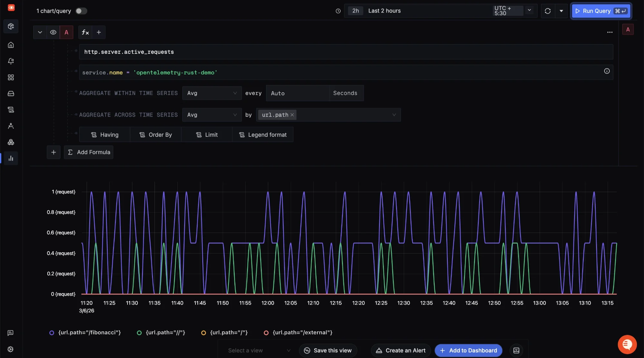Expand the UTC +5:30 timezone dropdown
Screen dimensions: 644x358
(x=529, y=10)
